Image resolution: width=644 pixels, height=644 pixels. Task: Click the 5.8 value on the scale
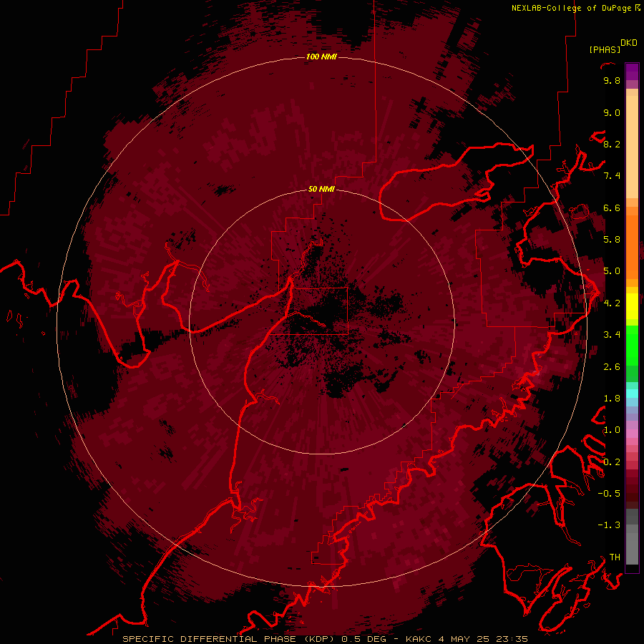click(612, 240)
